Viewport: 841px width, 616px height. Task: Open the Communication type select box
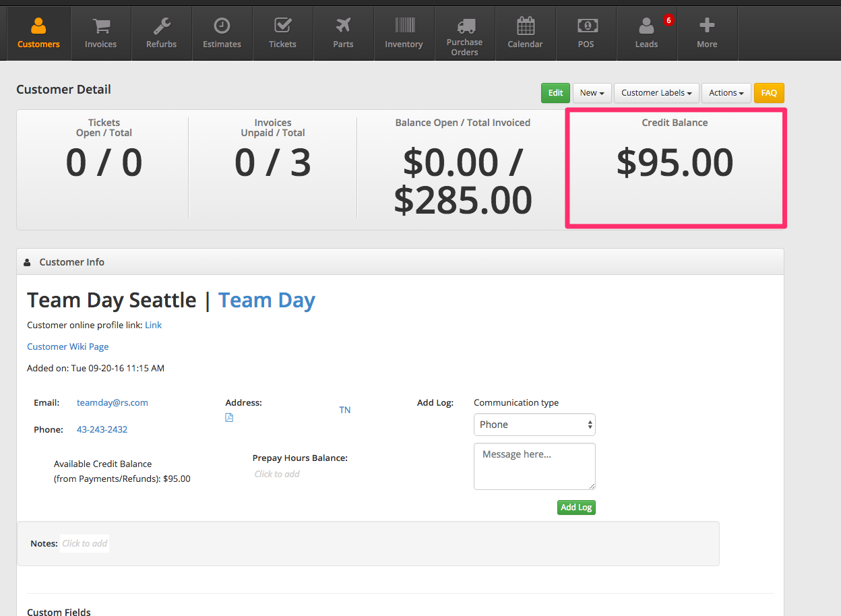pos(534,425)
